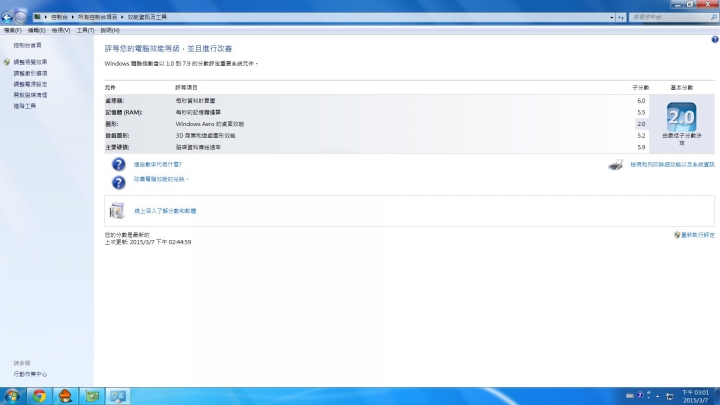Click the Control Panel taskbar button

click(x=118, y=396)
